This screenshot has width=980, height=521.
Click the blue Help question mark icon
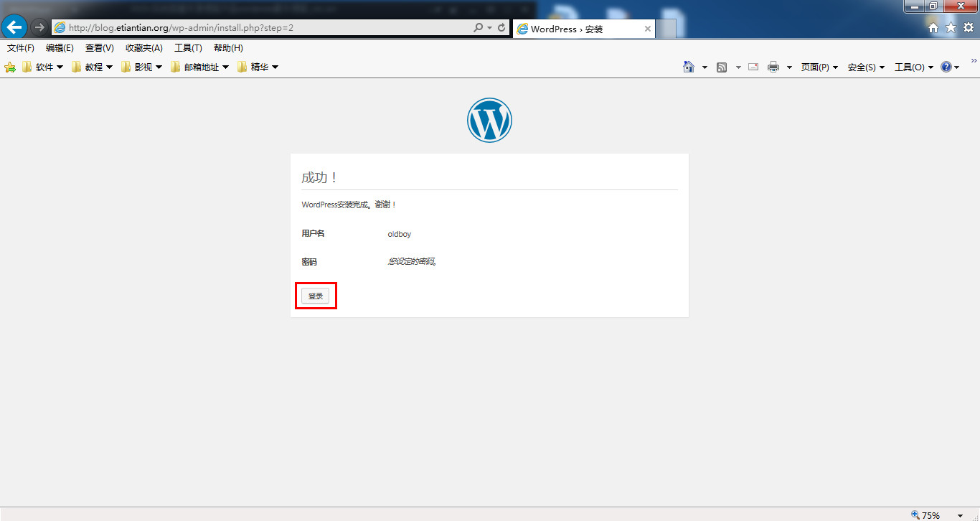tap(946, 67)
